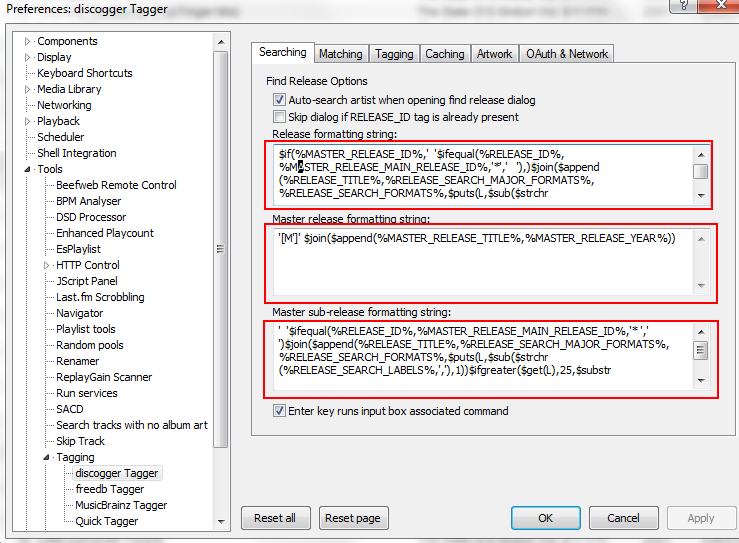
Task: Cancel the preferences dialog
Action: (x=624, y=518)
